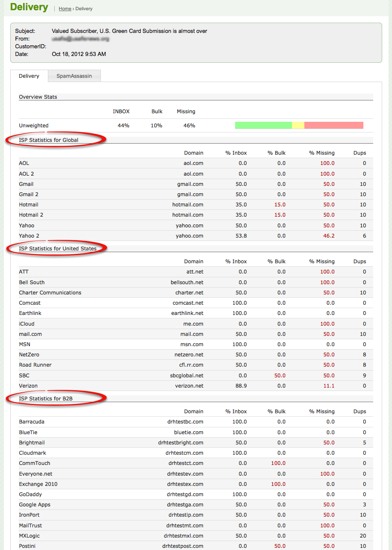Click the email Subject line text
Viewport: 392px width, 550px height.
tap(129, 31)
